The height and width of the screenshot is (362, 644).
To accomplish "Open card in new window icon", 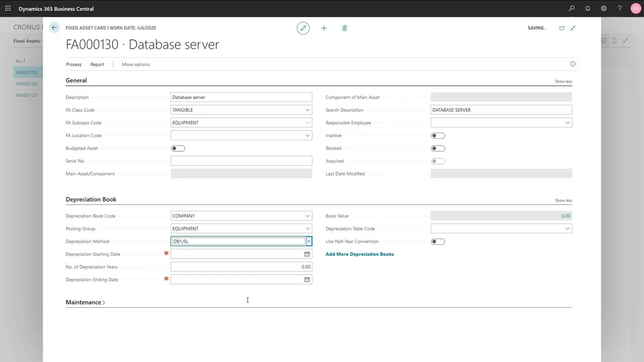I will [562, 28].
